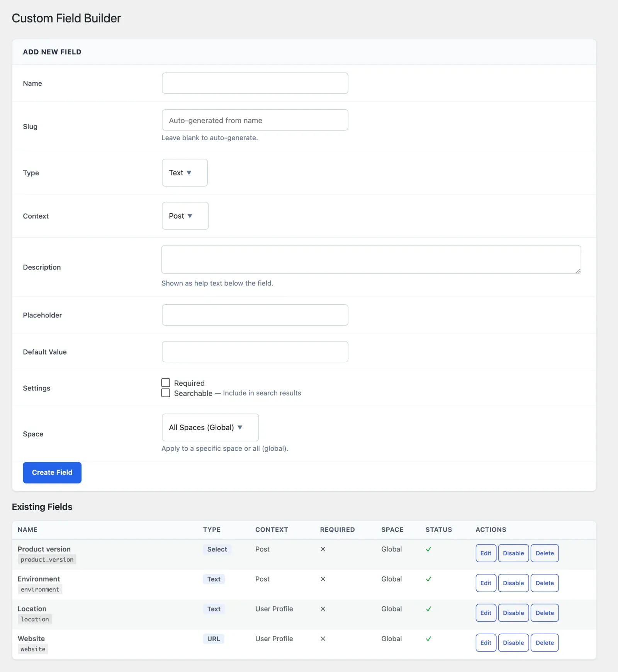Click the required X mark for Location
Viewport: 618px width, 672px height.
323,609
